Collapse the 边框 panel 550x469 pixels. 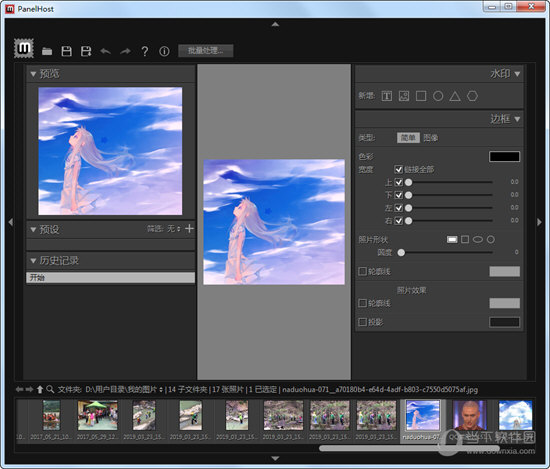[517, 119]
